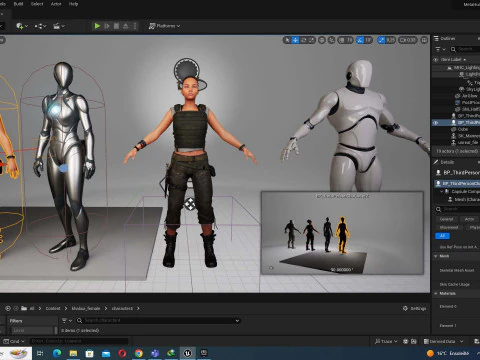Image resolution: width=480 pixels, height=360 pixels.
Task: Click the camera speed control
Action: point(408,40)
